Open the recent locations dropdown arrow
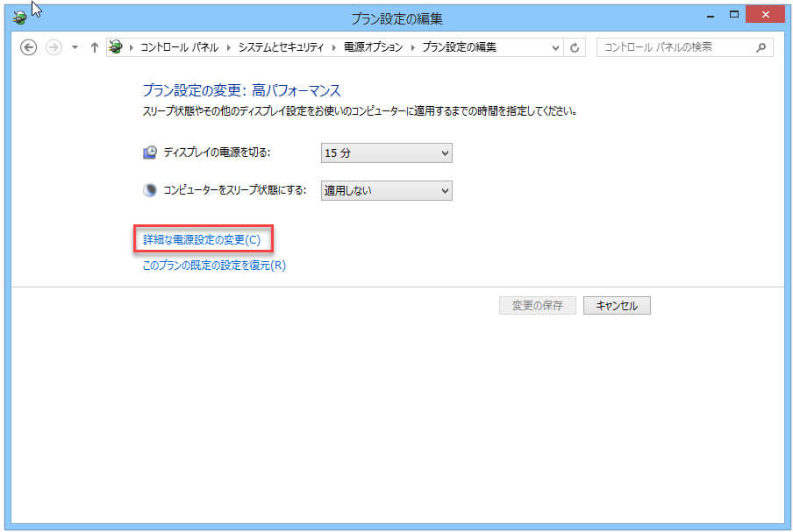Screen dimensions: 793x532 pyautogui.click(x=75, y=47)
